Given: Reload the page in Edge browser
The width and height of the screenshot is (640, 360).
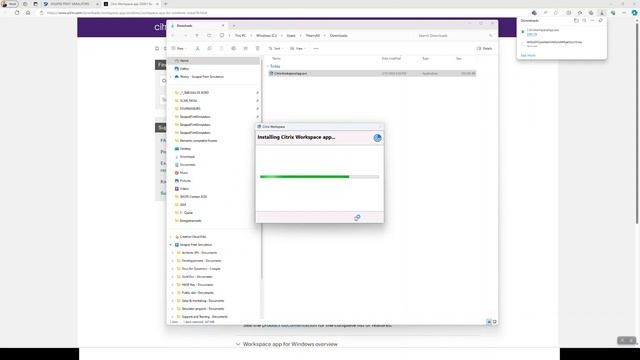Looking at the screenshot, I should tap(17, 13).
